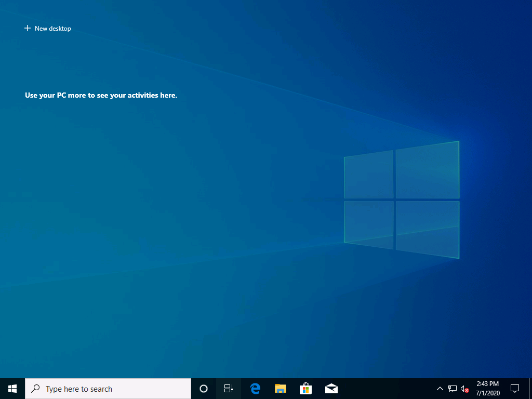
Task: Open the clock and calendar flyout
Action: [x=489, y=388]
